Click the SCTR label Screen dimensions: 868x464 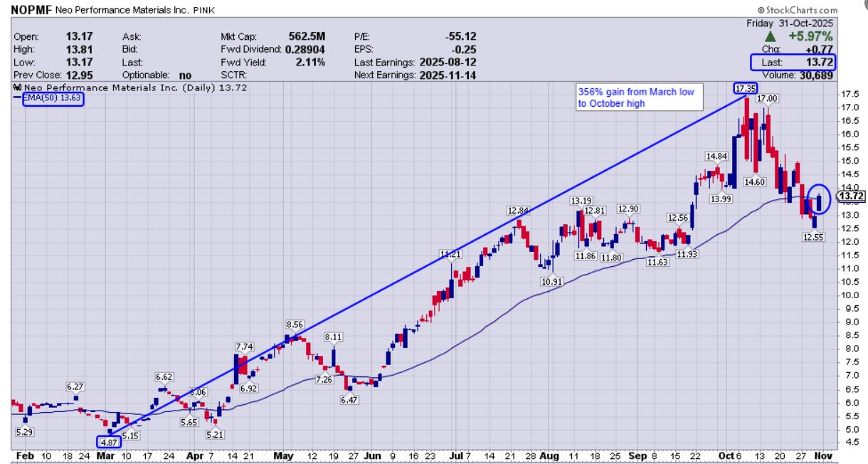point(233,75)
